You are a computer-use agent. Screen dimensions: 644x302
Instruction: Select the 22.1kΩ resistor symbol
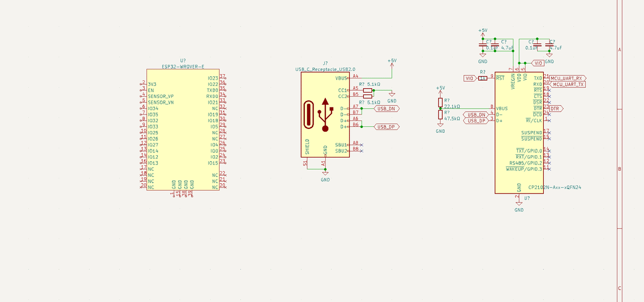(x=441, y=102)
